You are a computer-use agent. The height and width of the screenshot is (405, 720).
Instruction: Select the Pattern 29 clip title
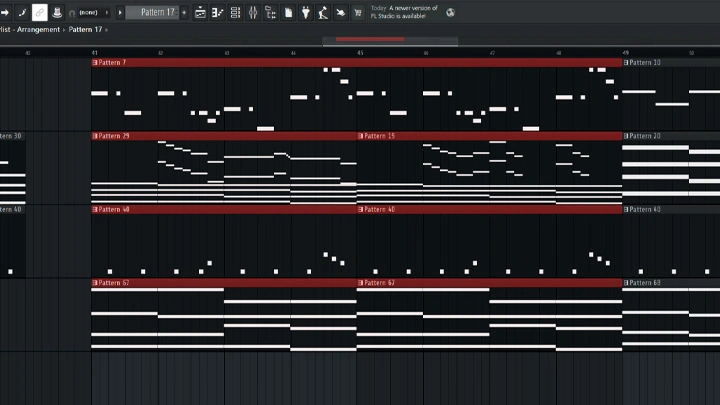[114, 136]
